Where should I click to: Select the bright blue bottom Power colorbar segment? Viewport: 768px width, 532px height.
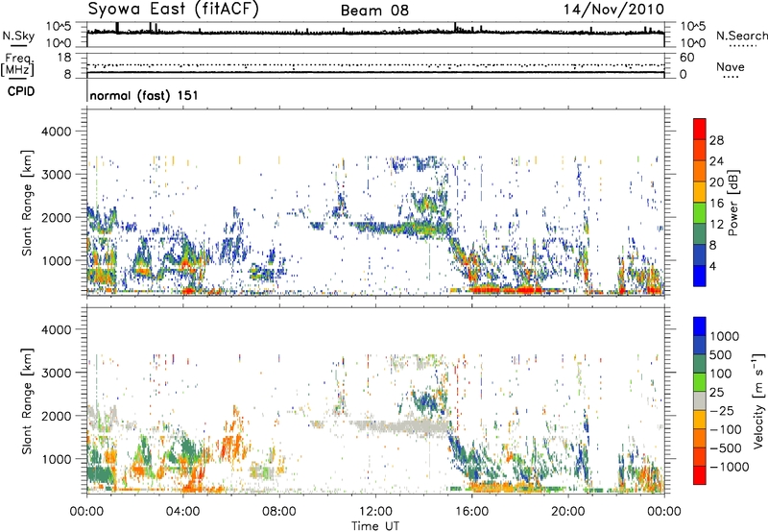[x=700, y=277]
